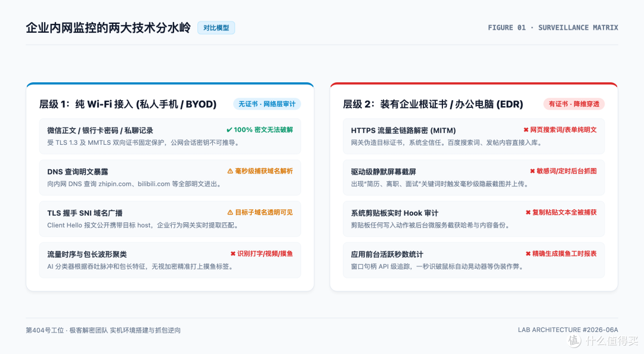The width and height of the screenshot is (644, 354).
Task: Click description starting 剪贴板任何写入动作
Action: pyautogui.click(x=431, y=225)
